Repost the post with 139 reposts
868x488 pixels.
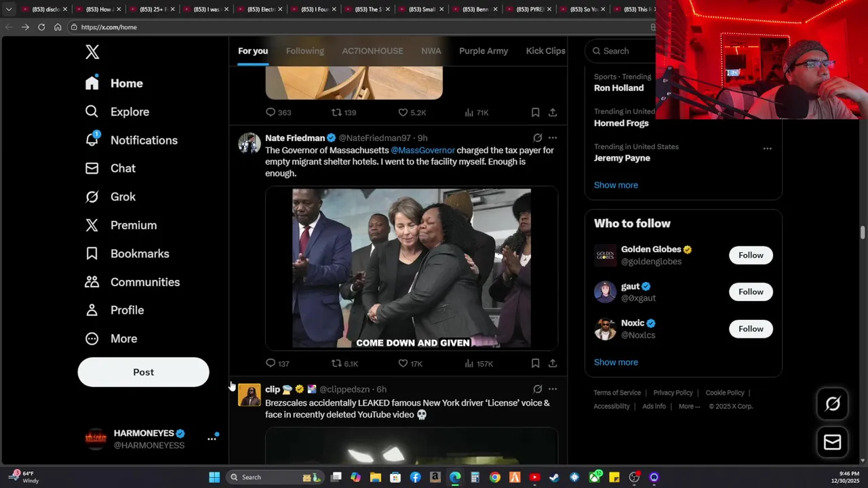344,113
